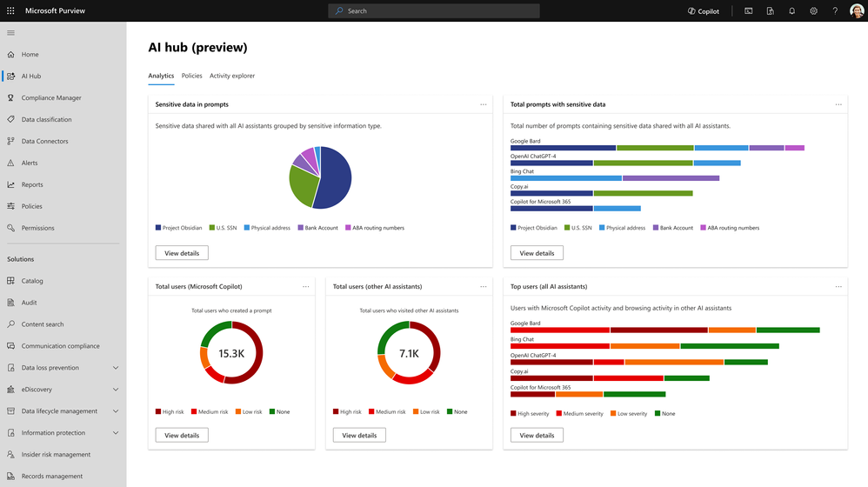
Task: Click the top Search field
Action: pos(433,11)
